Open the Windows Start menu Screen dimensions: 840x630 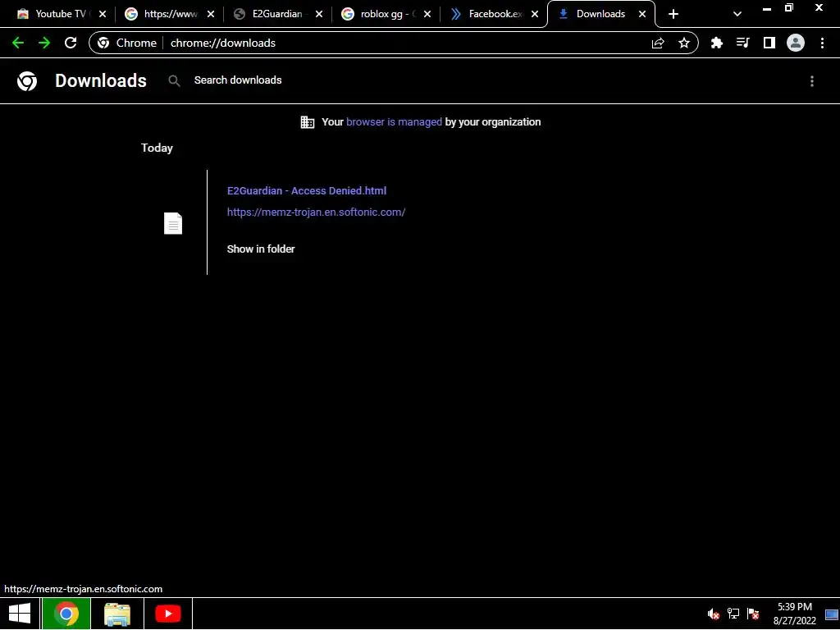(20, 614)
